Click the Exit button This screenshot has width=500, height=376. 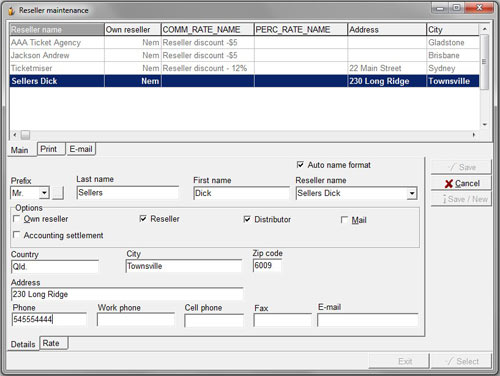coord(399,361)
